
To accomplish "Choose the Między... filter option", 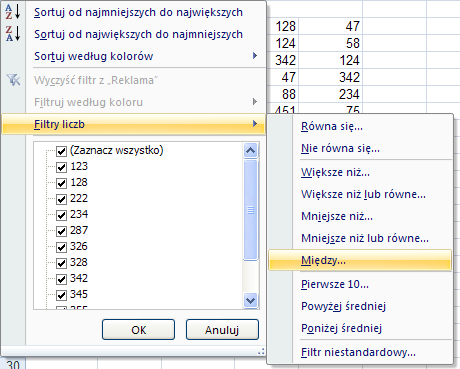I will (360, 260).
